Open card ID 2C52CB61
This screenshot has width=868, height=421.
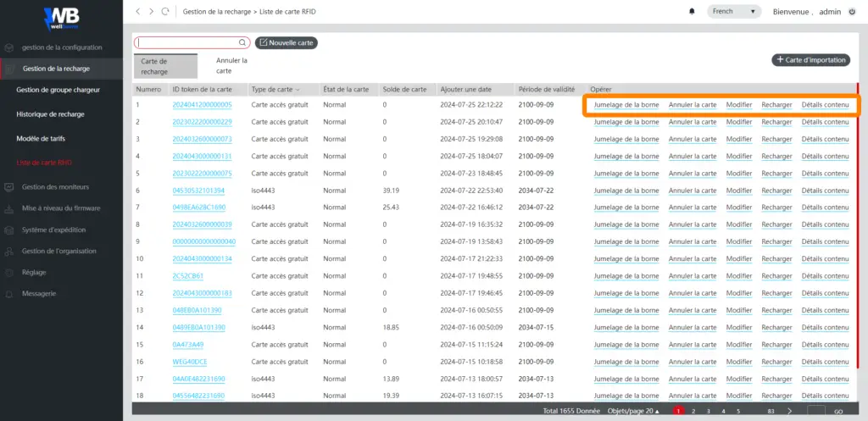tap(187, 276)
